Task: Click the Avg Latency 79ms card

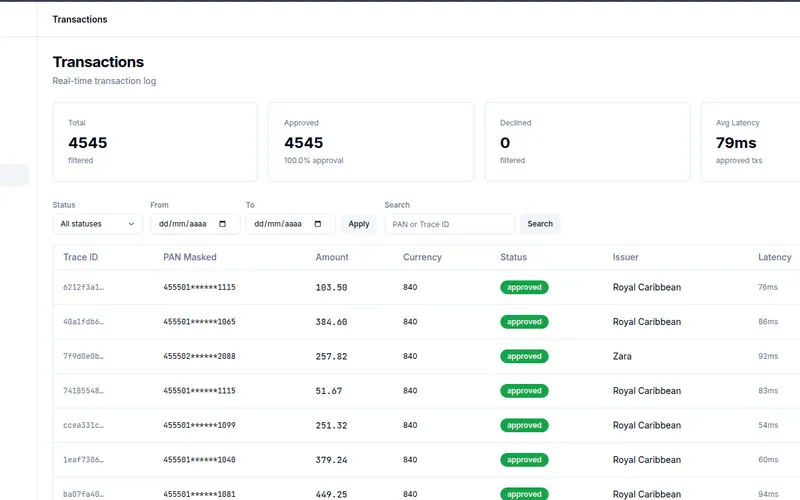Action: (x=750, y=142)
